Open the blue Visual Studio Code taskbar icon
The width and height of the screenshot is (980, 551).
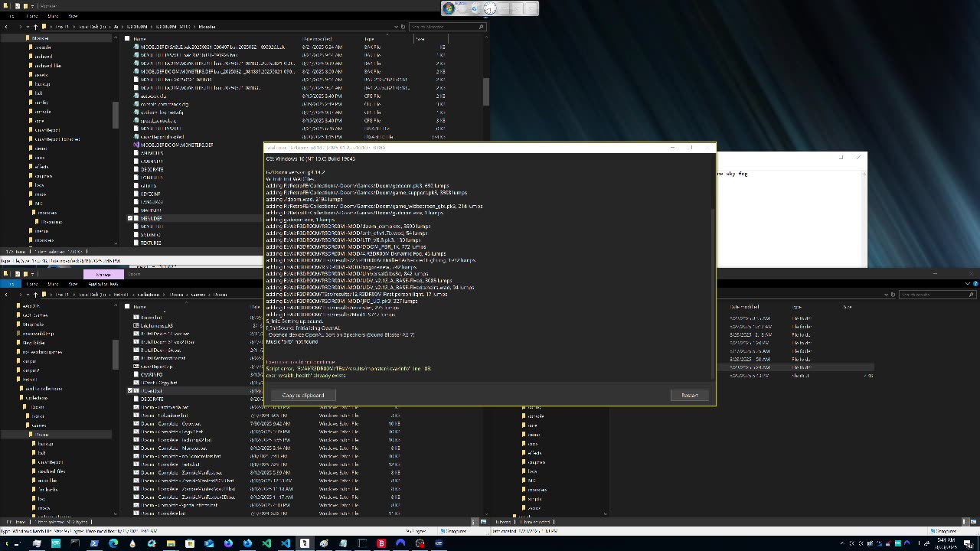click(286, 543)
